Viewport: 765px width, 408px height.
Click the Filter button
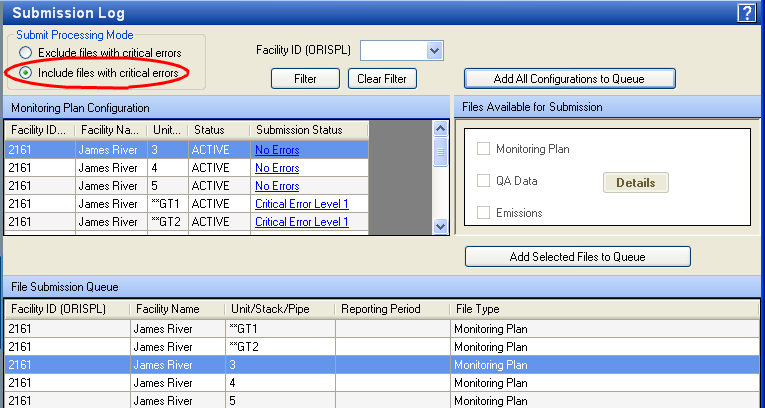point(305,79)
